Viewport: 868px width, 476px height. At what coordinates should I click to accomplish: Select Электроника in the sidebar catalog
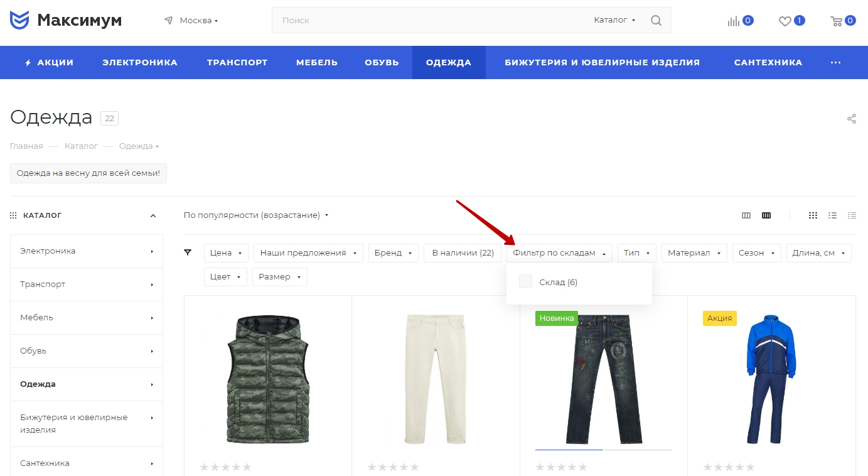pyautogui.click(x=87, y=251)
